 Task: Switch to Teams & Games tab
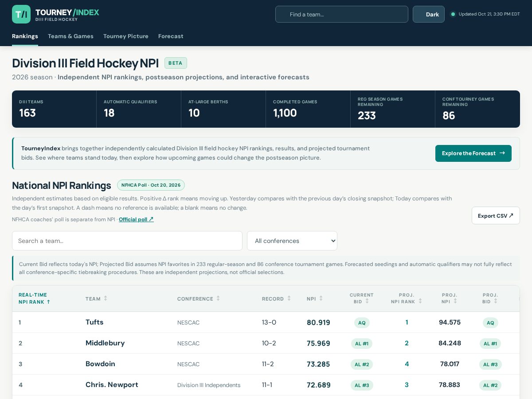[x=70, y=36]
